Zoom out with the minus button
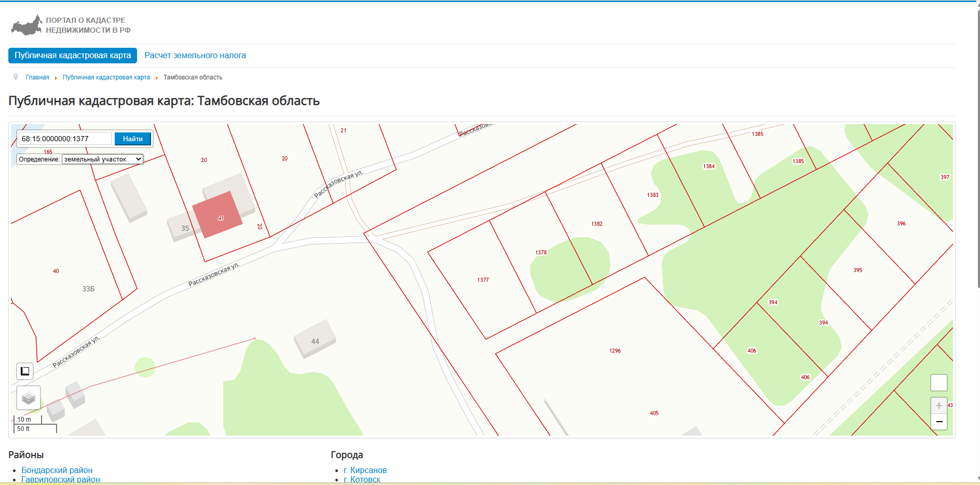The height and width of the screenshot is (485, 980). pyautogui.click(x=938, y=422)
